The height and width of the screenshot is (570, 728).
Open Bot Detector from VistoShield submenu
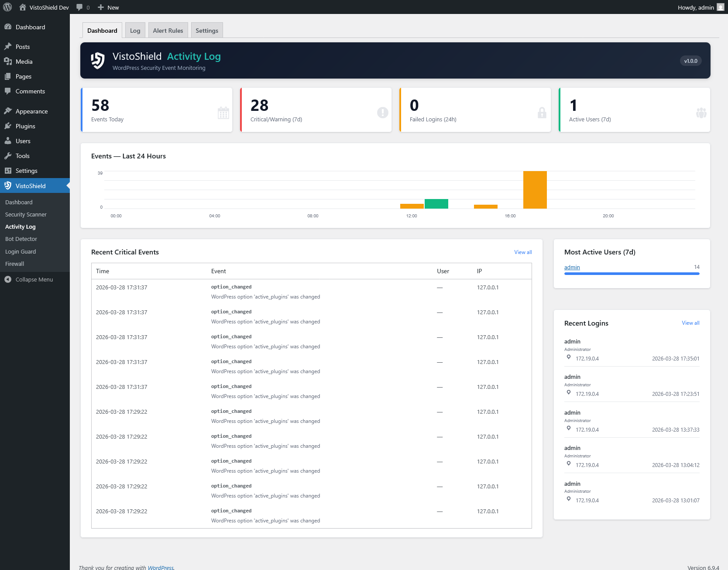(21, 239)
